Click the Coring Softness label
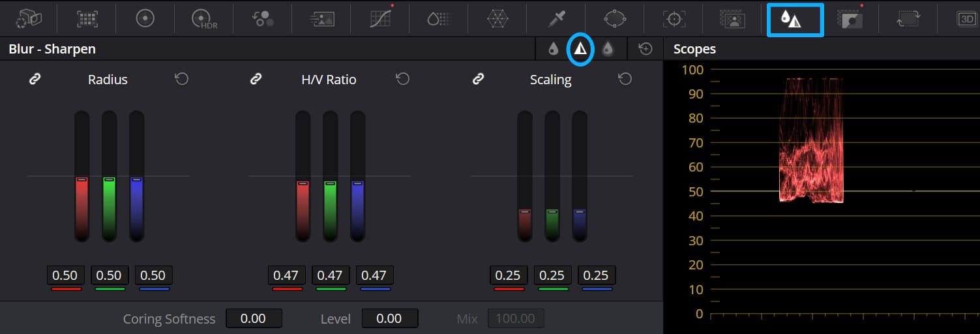 coord(169,319)
